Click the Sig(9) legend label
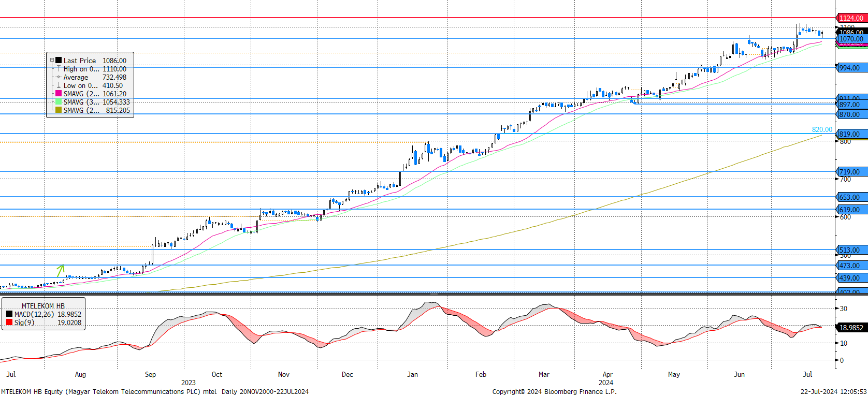Viewport: 868px width, 396px height. click(x=24, y=322)
